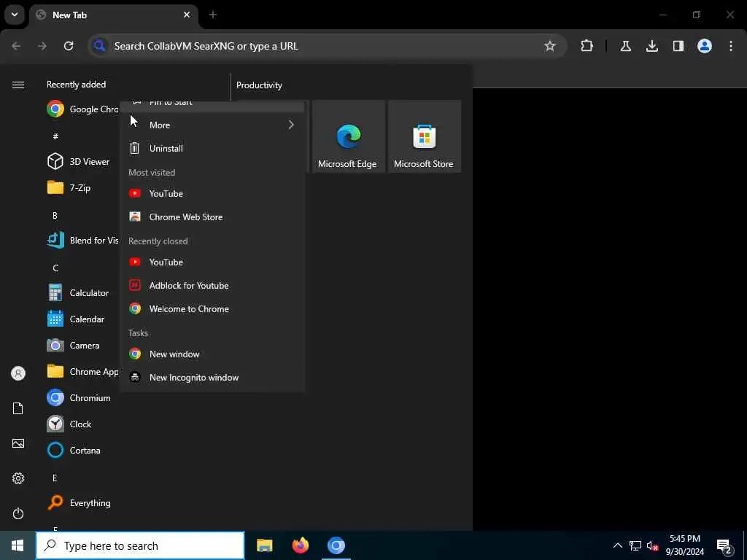Click the Chrome back arrow
747x560 pixels.
coord(16,46)
